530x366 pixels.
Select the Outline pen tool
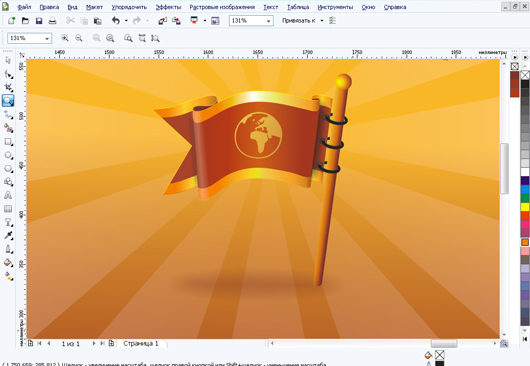click(x=8, y=249)
